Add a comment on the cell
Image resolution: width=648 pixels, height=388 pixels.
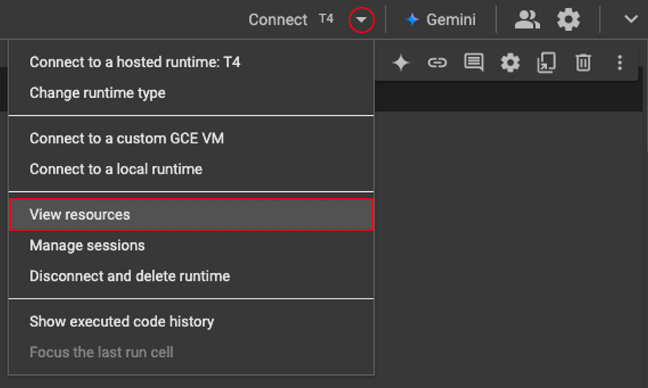(474, 63)
